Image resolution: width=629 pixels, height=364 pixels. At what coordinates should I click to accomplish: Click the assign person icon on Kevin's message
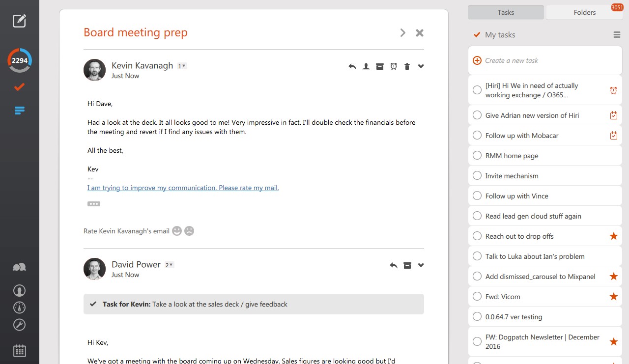[x=366, y=66]
